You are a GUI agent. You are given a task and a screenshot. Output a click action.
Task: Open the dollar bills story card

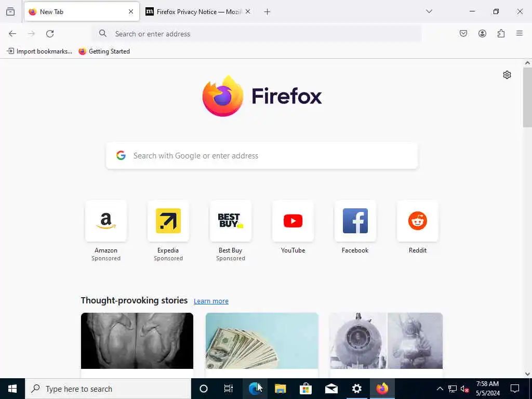point(262,345)
